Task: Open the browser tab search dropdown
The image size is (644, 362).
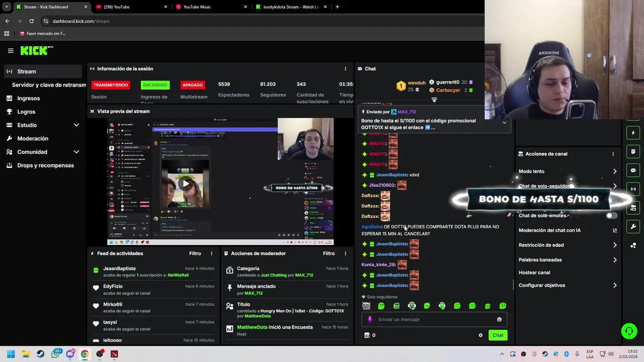Action: point(7,7)
